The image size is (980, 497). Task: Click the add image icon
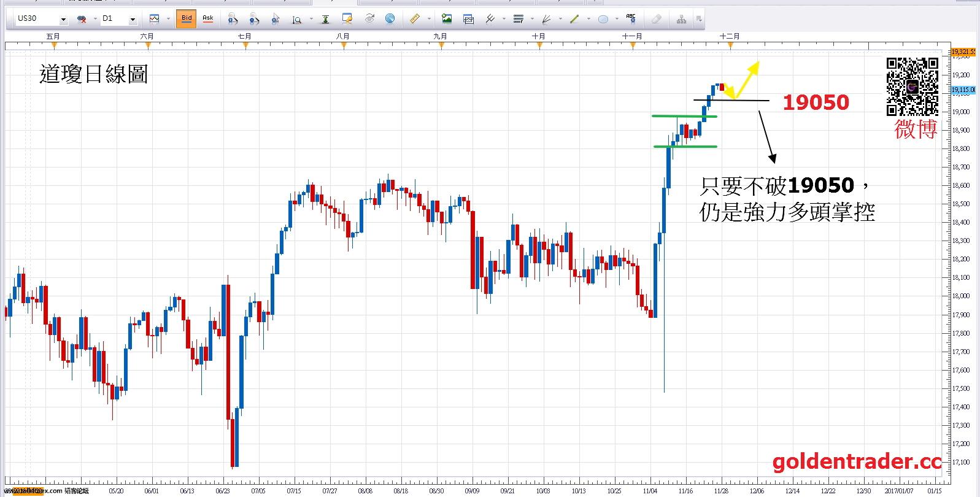pyautogui.click(x=447, y=19)
